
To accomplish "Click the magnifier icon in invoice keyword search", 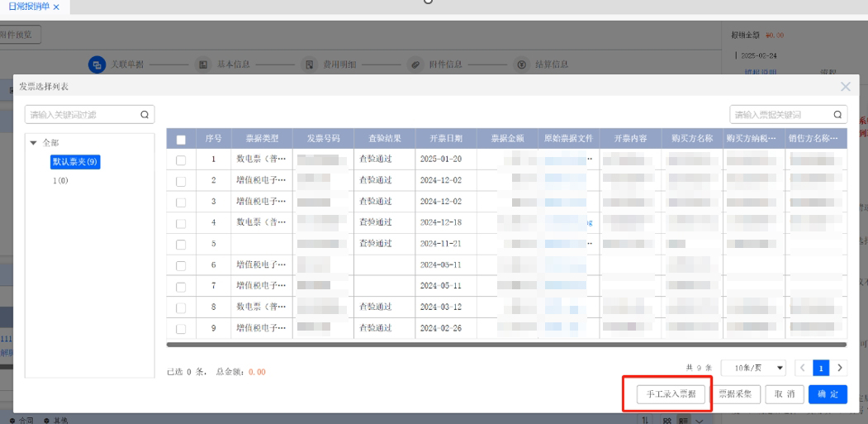I will (837, 115).
